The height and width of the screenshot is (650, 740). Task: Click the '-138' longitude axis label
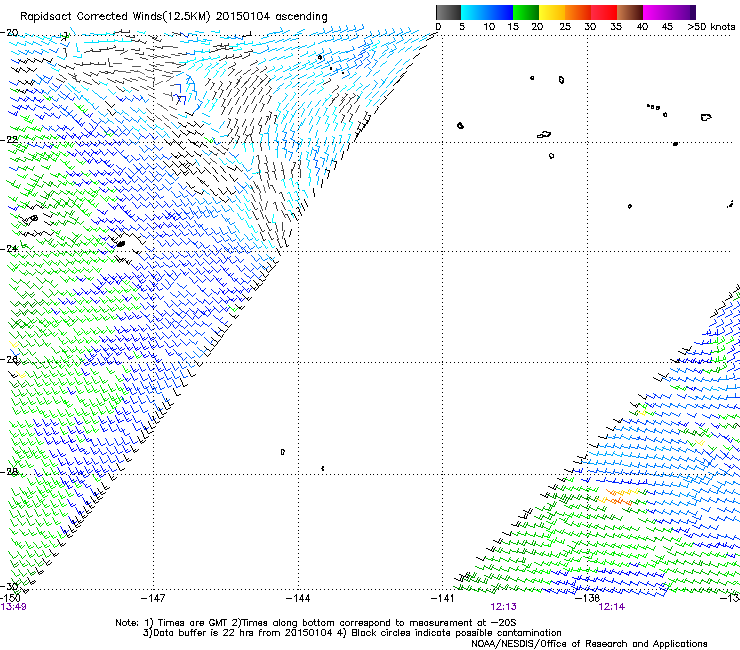588,599
